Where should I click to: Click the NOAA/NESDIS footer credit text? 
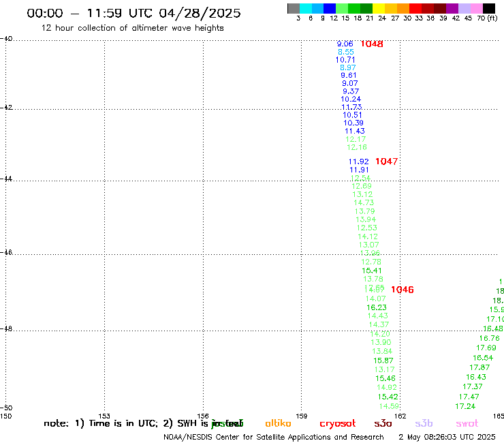coord(274,438)
